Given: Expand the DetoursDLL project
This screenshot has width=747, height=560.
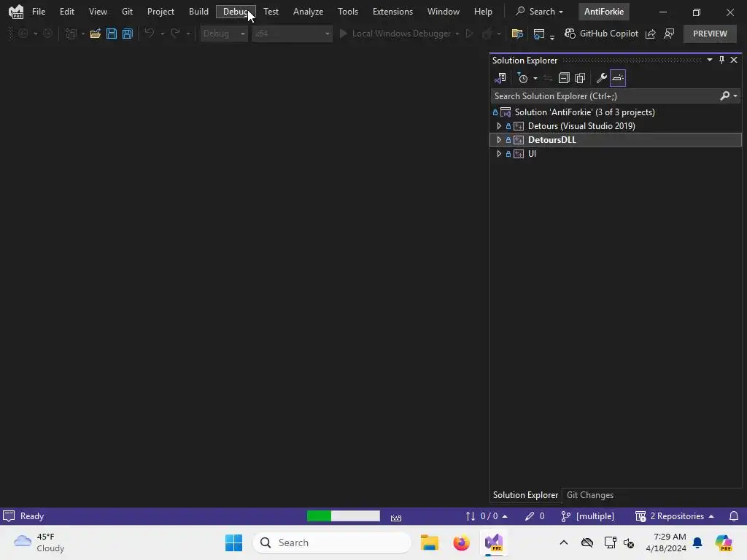Looking at the screenshot, I should click(x=499, y=140).
